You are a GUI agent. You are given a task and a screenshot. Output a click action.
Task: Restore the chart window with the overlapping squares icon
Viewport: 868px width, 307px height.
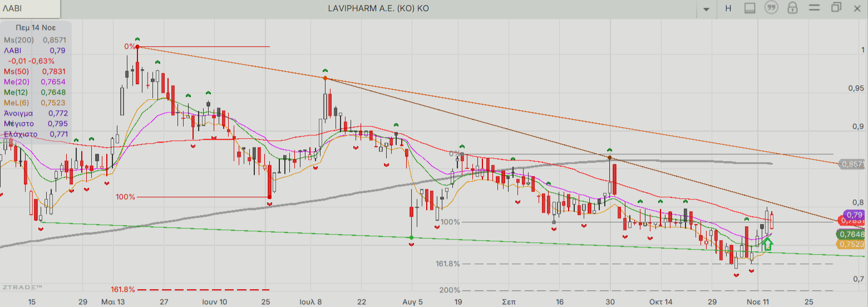pyautogui.click(x=836, y=7)
